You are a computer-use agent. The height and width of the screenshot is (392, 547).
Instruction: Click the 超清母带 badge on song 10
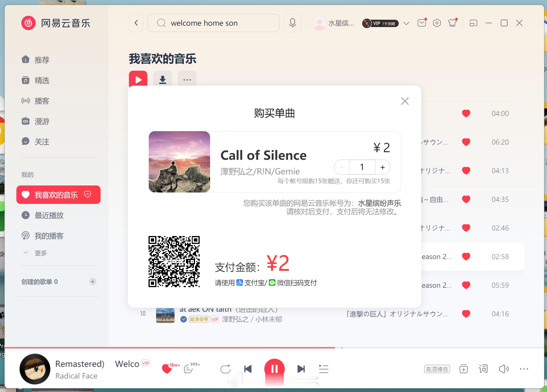coord(199,319)
